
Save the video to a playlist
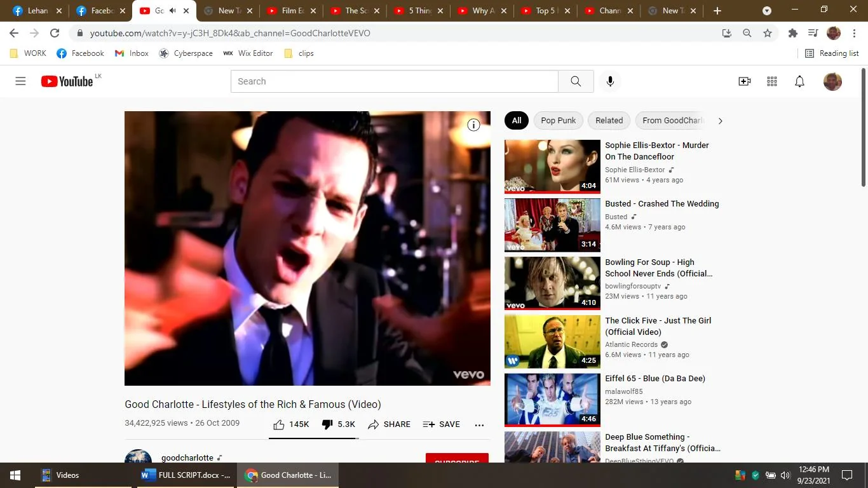pyautogui.click(x=441, y=424)
